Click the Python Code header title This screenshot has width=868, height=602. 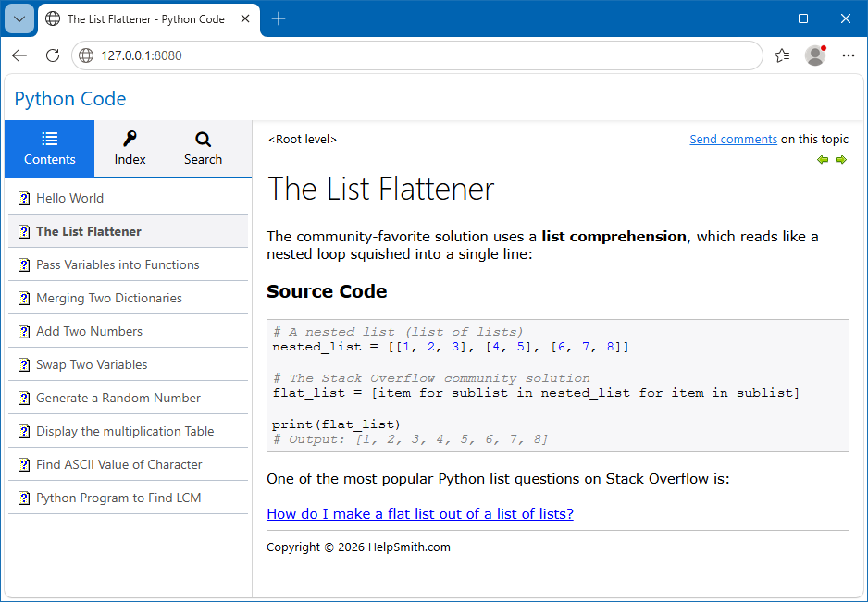[x=70, y=99]
